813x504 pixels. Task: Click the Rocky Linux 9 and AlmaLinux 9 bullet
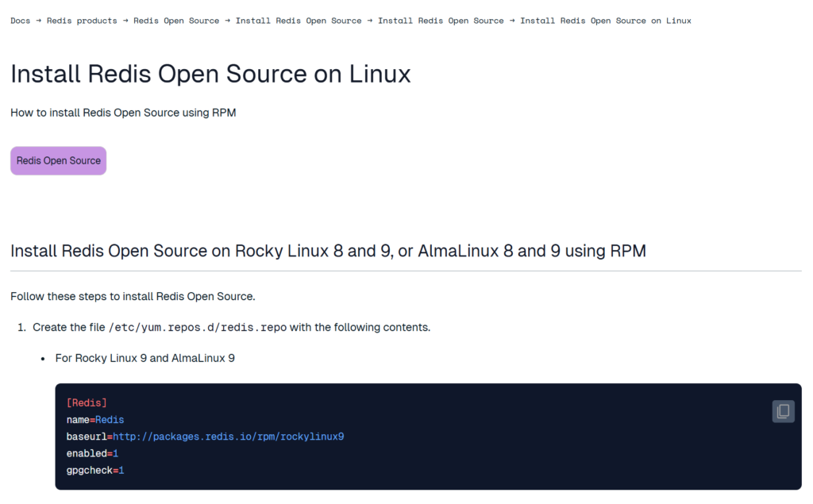[144, 358]
